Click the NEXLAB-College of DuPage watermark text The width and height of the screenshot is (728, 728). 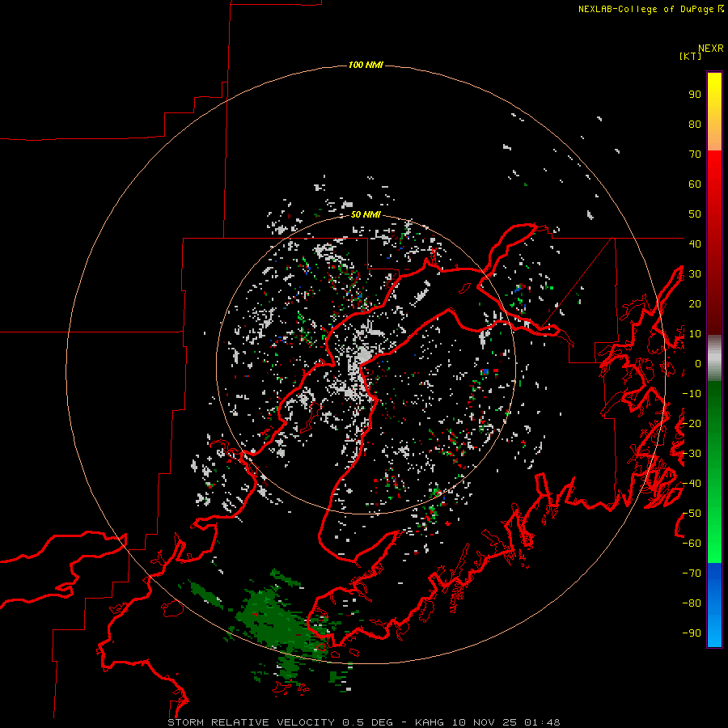[x=650, y=9]
